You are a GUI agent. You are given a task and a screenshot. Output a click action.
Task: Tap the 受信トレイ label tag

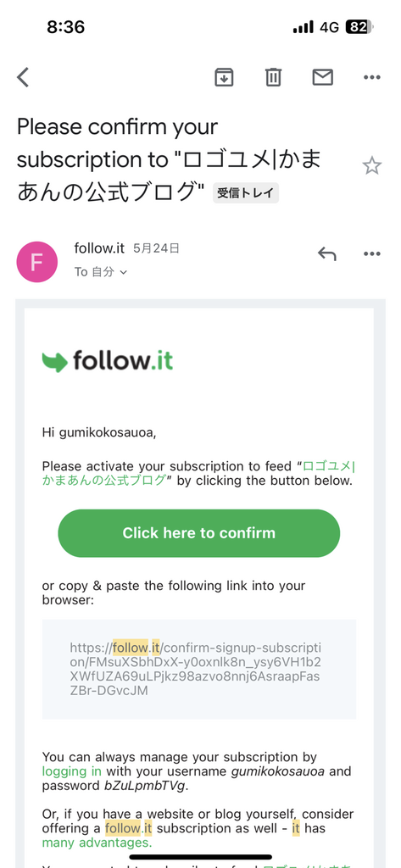tap(246, 193)
